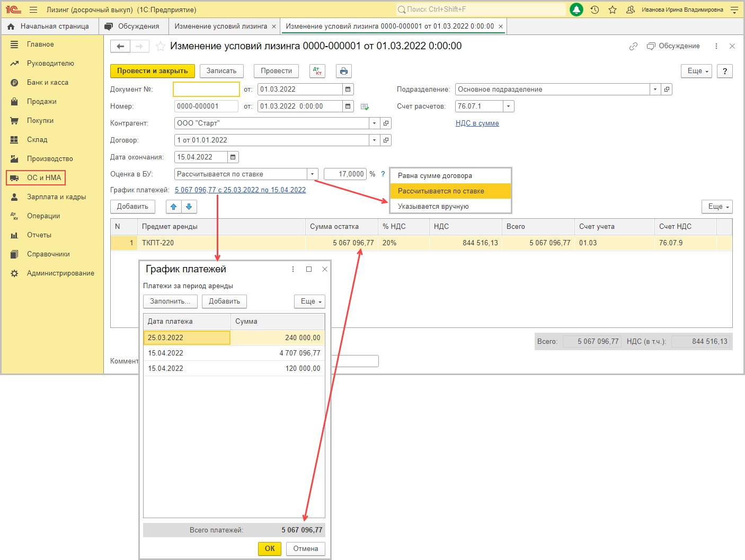Image resolution: width=745 pixels, height=560 pixels.
Task: Maximize the График платежей dialog
Action: click(x=308, y=269)
